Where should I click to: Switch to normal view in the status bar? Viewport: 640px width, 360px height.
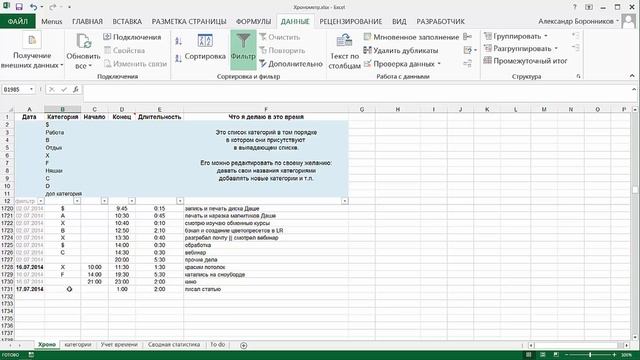point(529,355)
